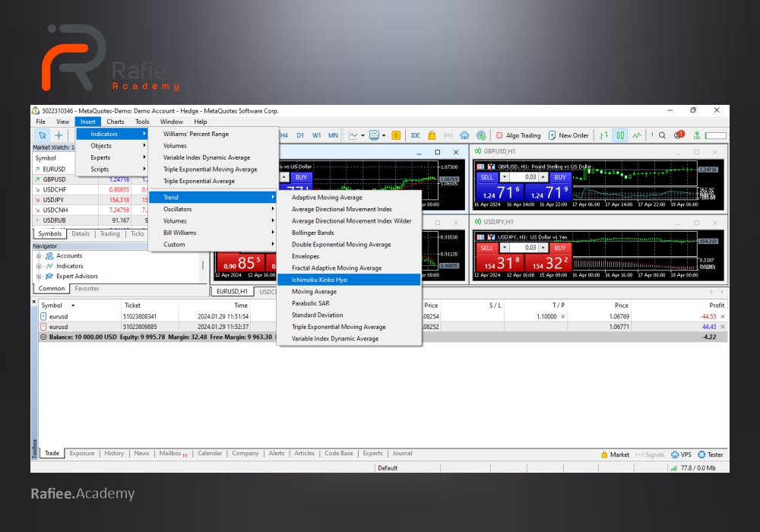Click BUY on the GBPUSD chart

(560, 177)
